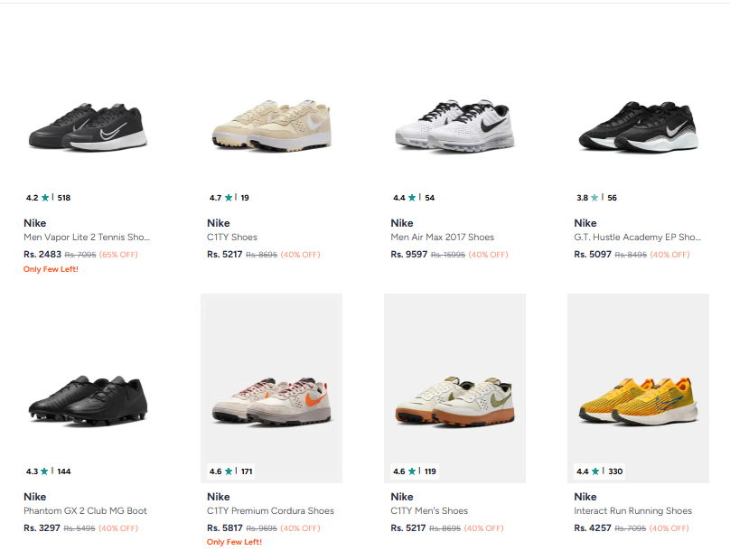
Task: Click the 4.7 star rating with 19 reviews
Action: tap(229, 198)
